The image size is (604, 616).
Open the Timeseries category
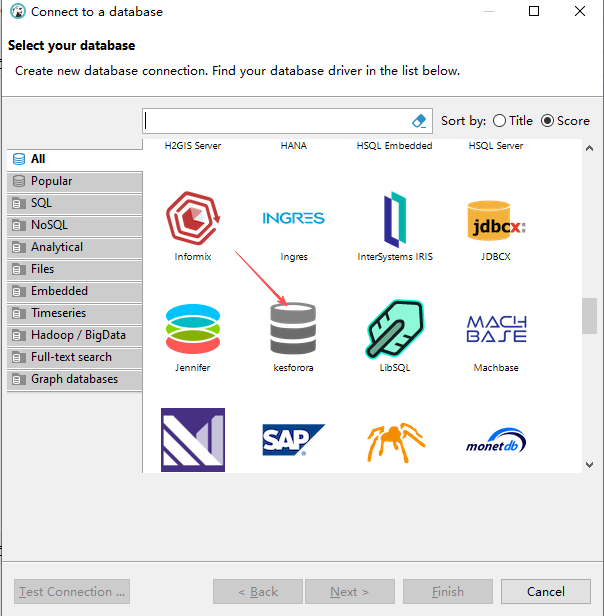coord(75,313)
